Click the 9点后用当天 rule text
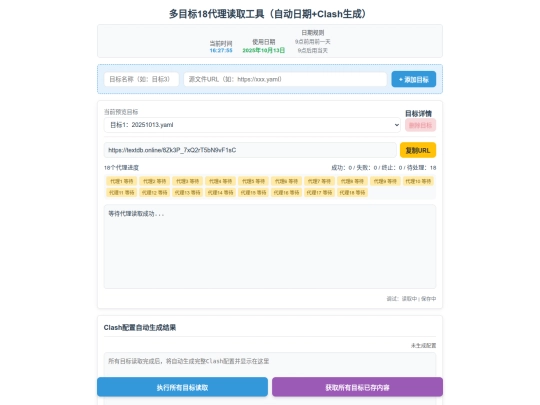Image resolution: width=540 pixels, height=405 pixels. click(312, 51)
